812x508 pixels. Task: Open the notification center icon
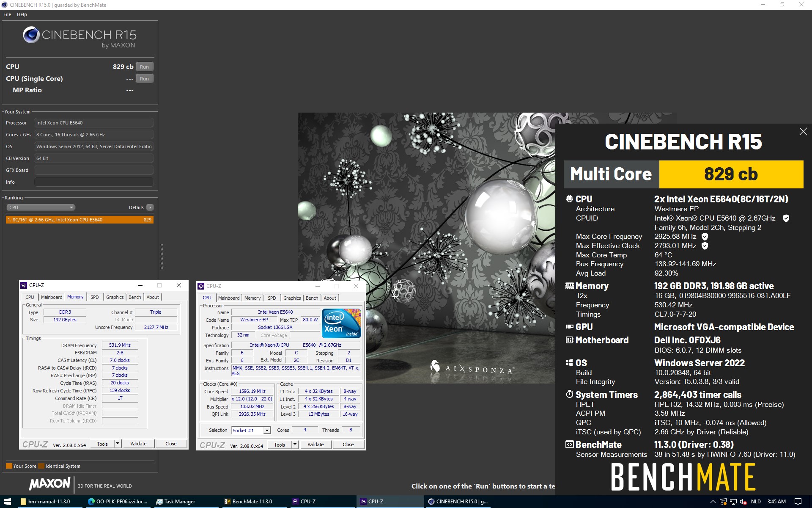pos(798,502)
